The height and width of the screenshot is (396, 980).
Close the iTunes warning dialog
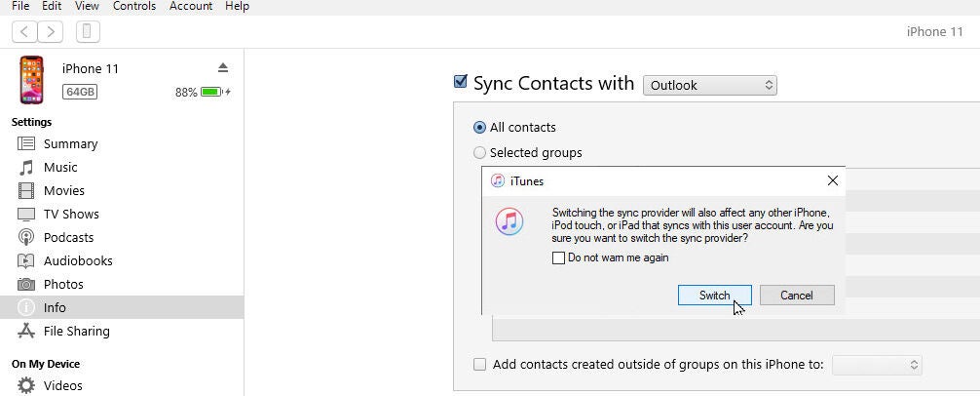coord(833,180)
